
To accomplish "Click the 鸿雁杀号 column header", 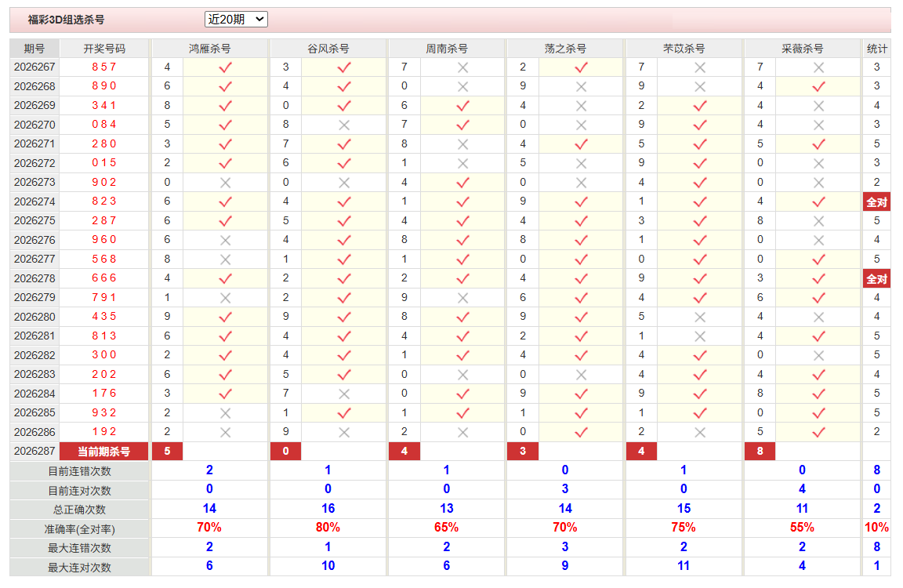I will [209, 49].
